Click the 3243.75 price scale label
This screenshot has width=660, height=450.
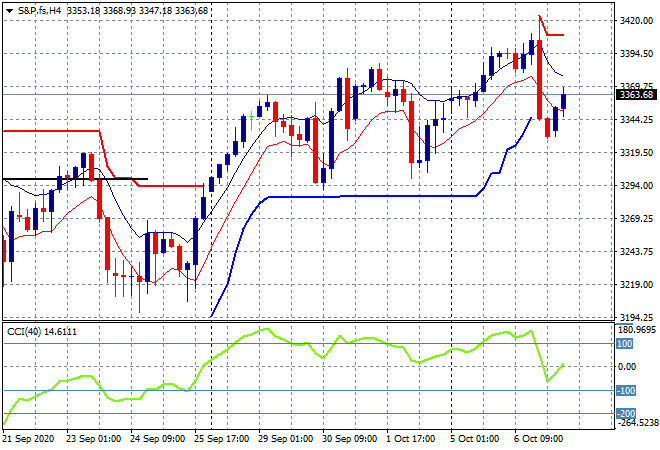coord(636,251)
